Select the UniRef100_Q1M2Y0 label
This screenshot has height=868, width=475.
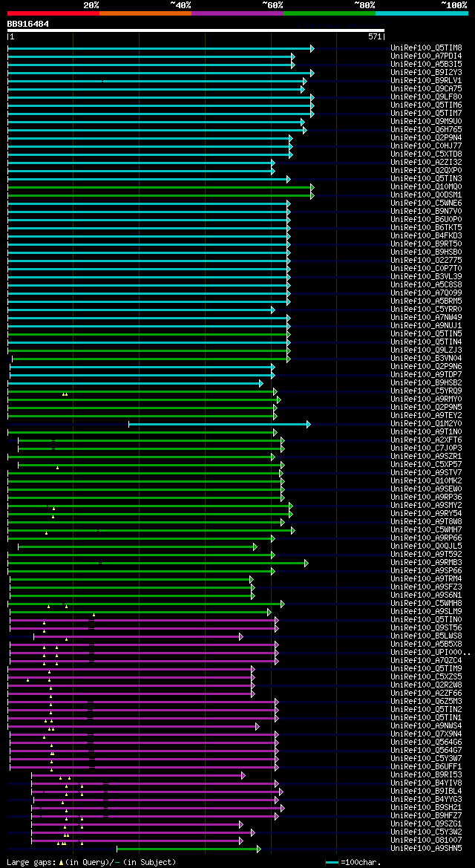click(426, 424)
